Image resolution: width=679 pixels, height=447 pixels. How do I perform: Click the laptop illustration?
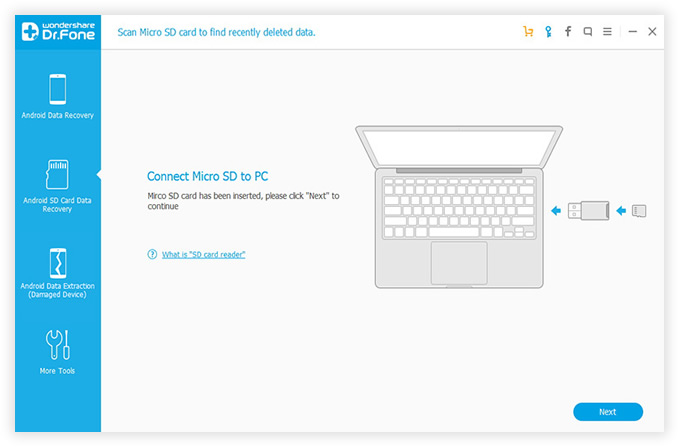click(459, 207)
